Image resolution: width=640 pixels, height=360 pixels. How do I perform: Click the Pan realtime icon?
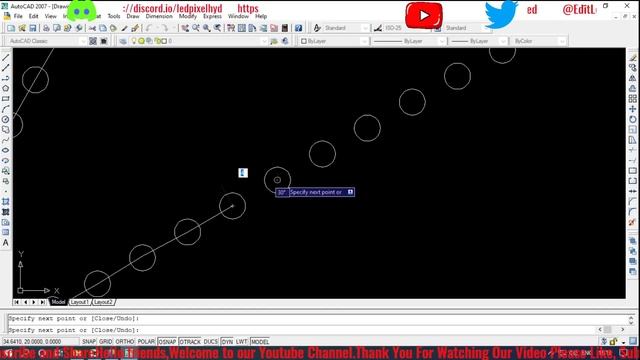(185, 28)
